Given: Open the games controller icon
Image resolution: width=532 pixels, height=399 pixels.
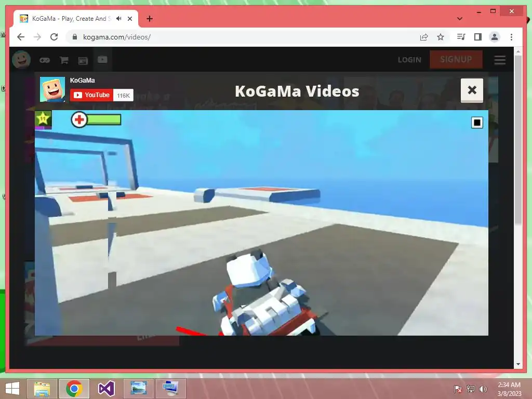Looking at the screenshot, I should coord(45,60).
